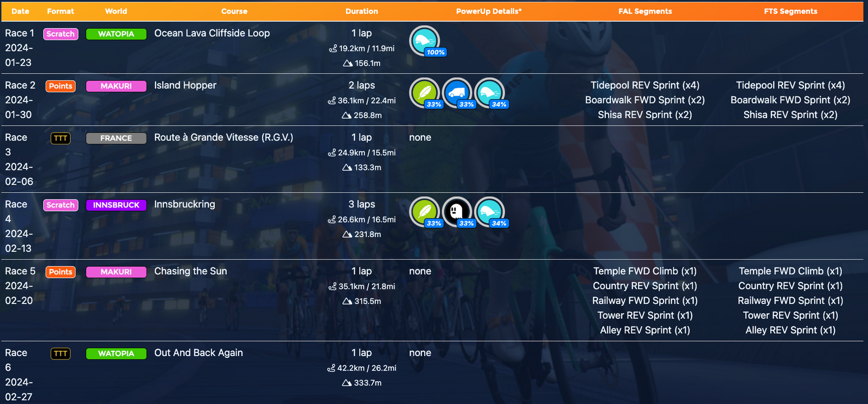
Task: Click the 3 laps duration text
Action: 362,204
